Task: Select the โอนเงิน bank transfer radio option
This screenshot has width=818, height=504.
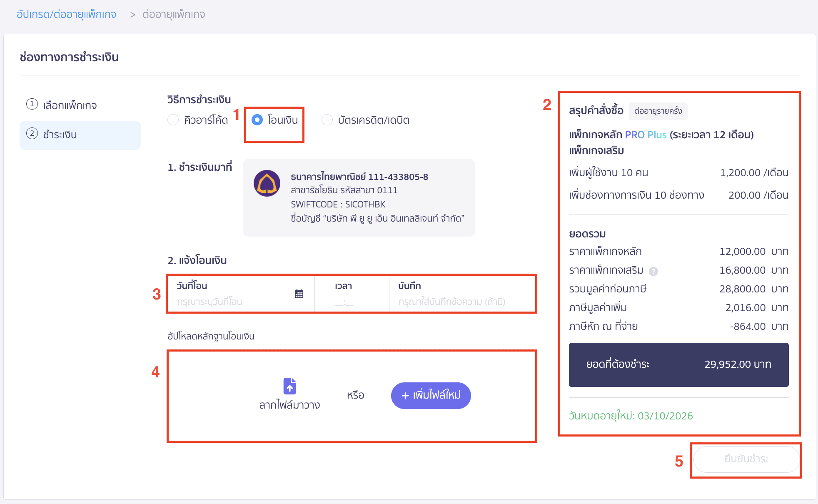Action: coord(257,120)
